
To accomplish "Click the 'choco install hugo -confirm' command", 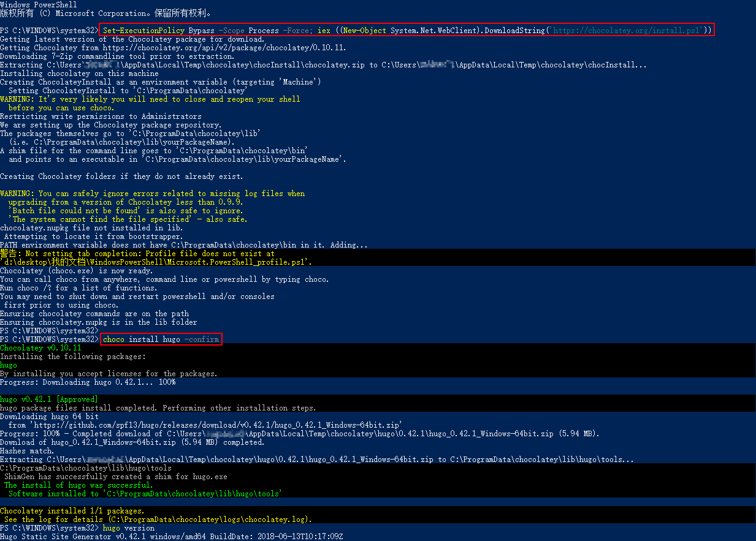I will (161, 339).
